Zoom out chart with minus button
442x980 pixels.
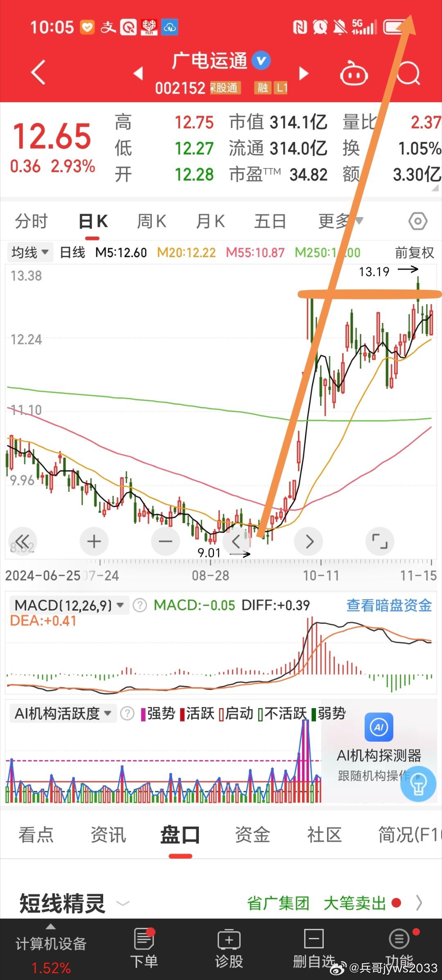pyautogui.click(x=165, y=541)
